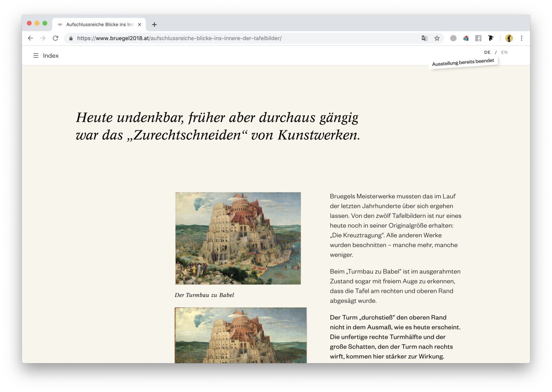552x392 pixels.
Task: Open a new tab with the plus button
Action: pyautogui.click(x=154, y=25)
